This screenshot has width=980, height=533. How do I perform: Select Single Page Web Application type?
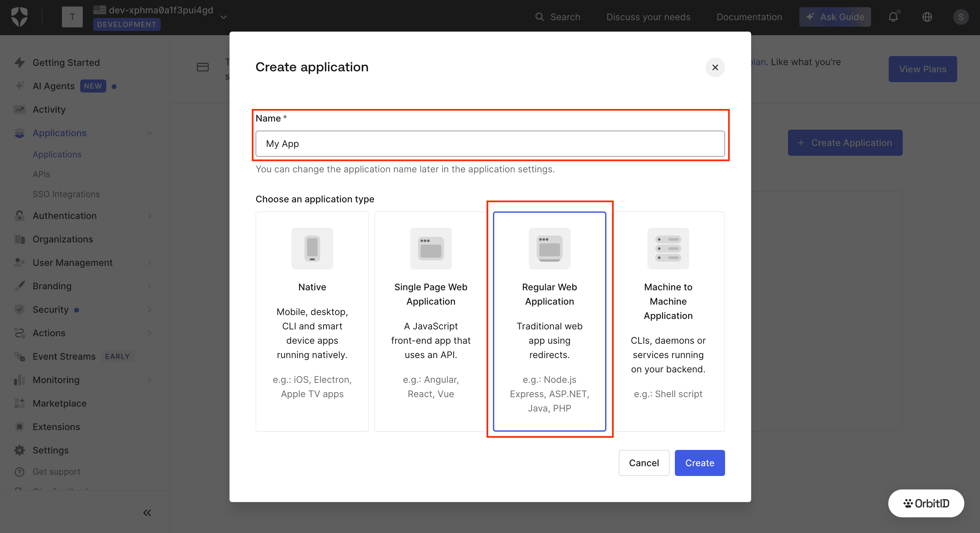pos(431,321)
